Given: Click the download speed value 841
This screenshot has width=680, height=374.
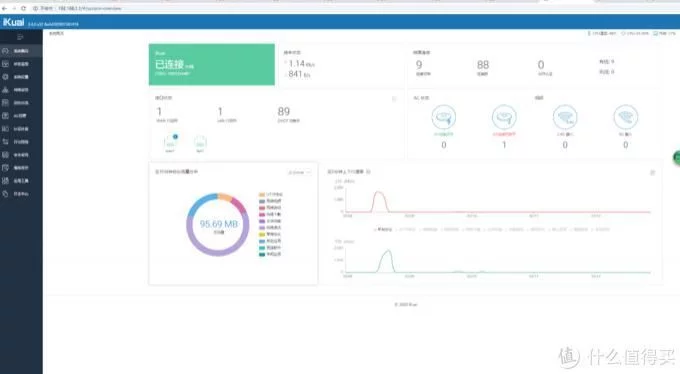Looking at the screenshot, I should pyautogui.click(x=295, y=74).
